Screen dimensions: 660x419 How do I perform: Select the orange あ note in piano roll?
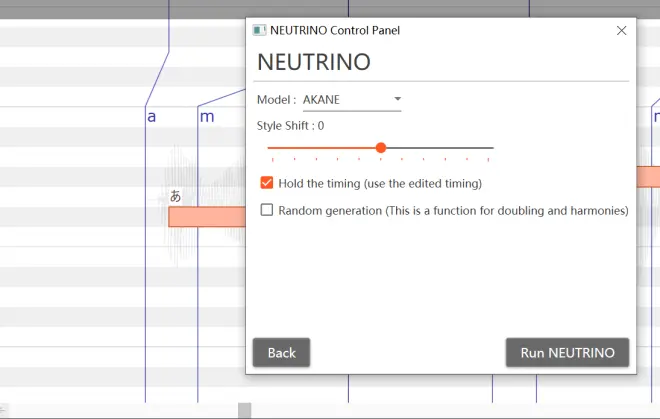(207, 217)
